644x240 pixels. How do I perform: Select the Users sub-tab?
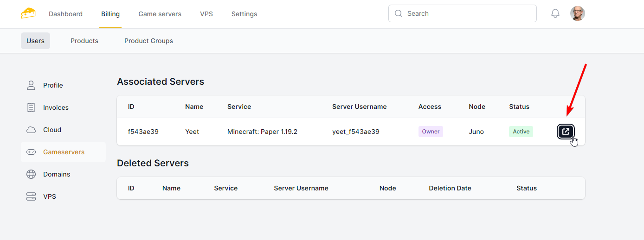(x=35, y=41)
